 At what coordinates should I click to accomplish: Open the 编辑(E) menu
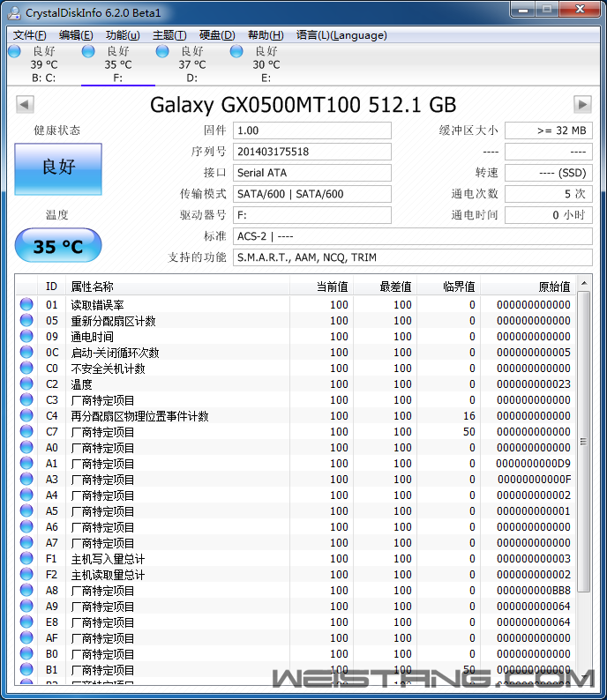click(x=76, y=34)
